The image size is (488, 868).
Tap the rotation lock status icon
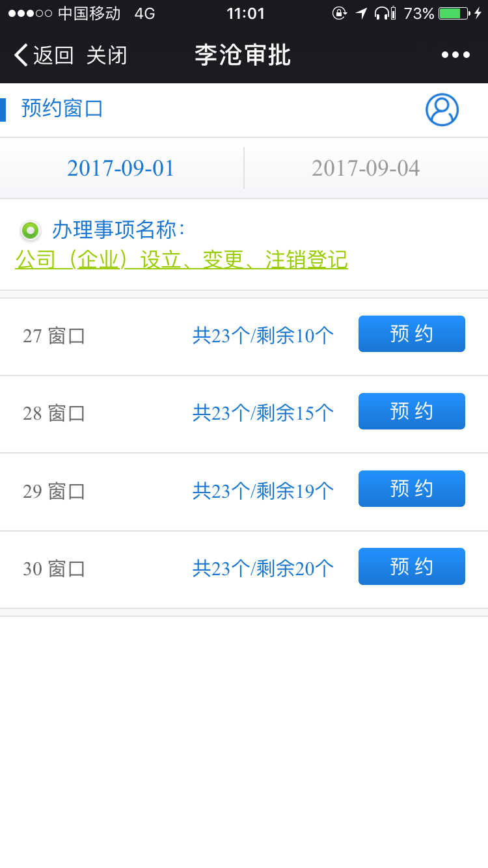pos(339,13)
